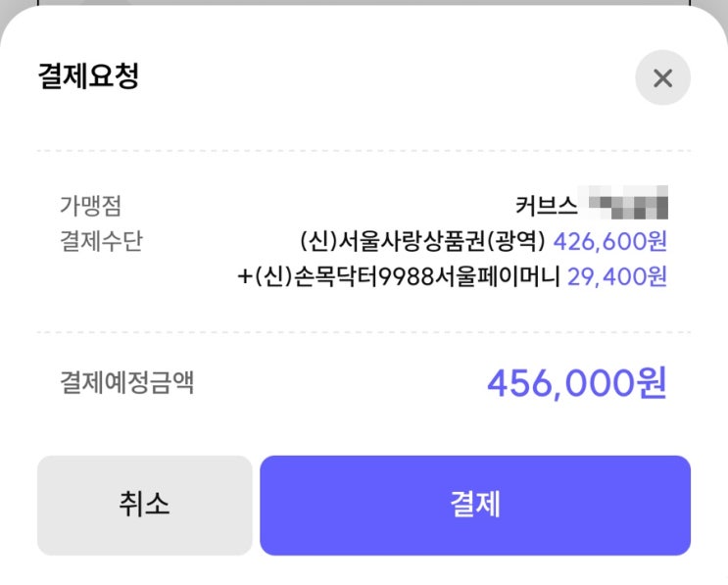The image size is (728, 585).
Task: Click the 결제요청 dialog title
Action: tap(88, 76)
